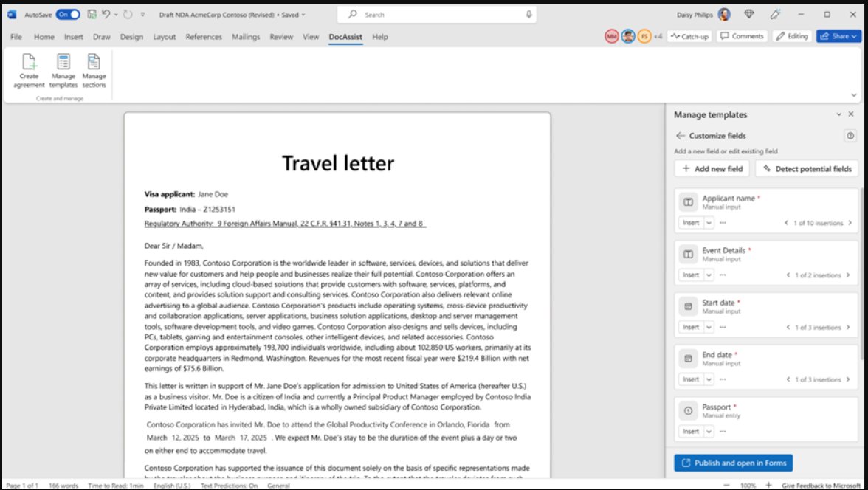The image size is (868, 490).
Task: Click the Detect potential fields button
Action: pyautogui.click(x=806, y=168)
